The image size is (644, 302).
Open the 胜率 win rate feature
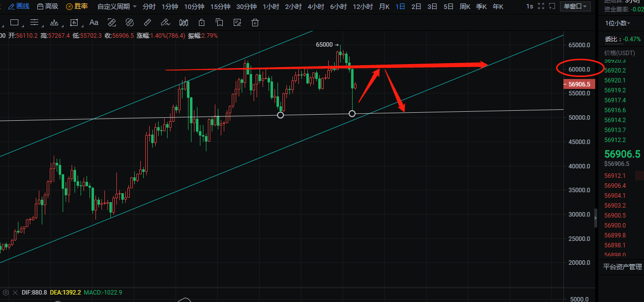pyautogui.click(x=77, y=6)
